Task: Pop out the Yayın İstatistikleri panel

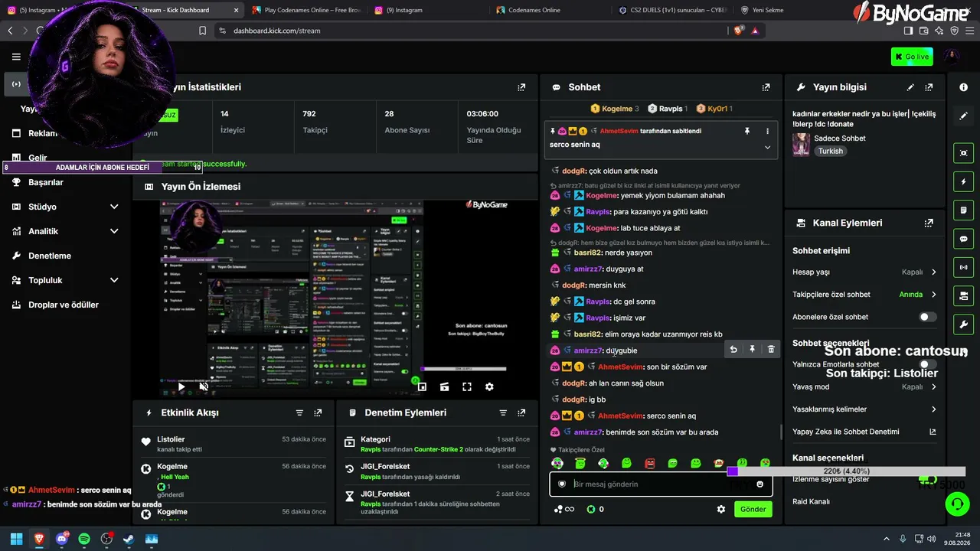Action: [521, 87]
